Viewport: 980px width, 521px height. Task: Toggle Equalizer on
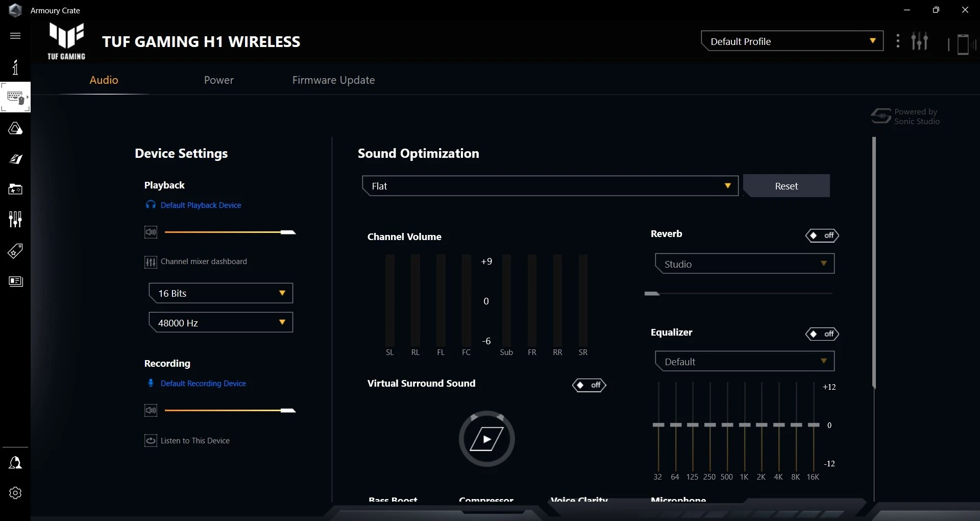click(822, 334)
